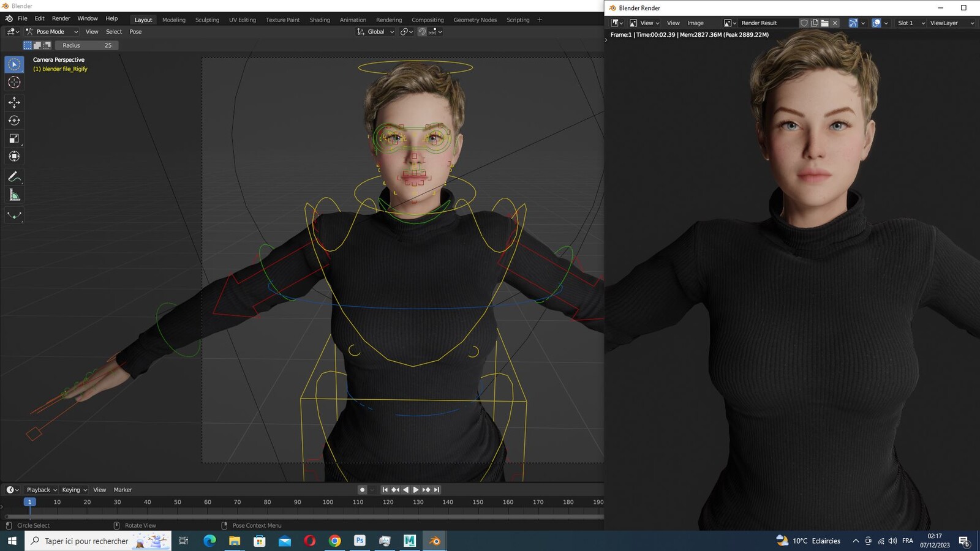
Task: Set selection mode to subtract selection
Action: click(47, 45)
